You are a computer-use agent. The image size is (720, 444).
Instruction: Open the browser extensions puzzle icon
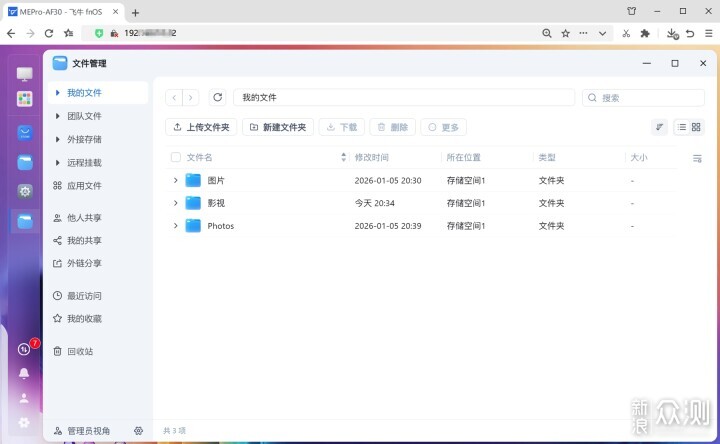(645, 33)
